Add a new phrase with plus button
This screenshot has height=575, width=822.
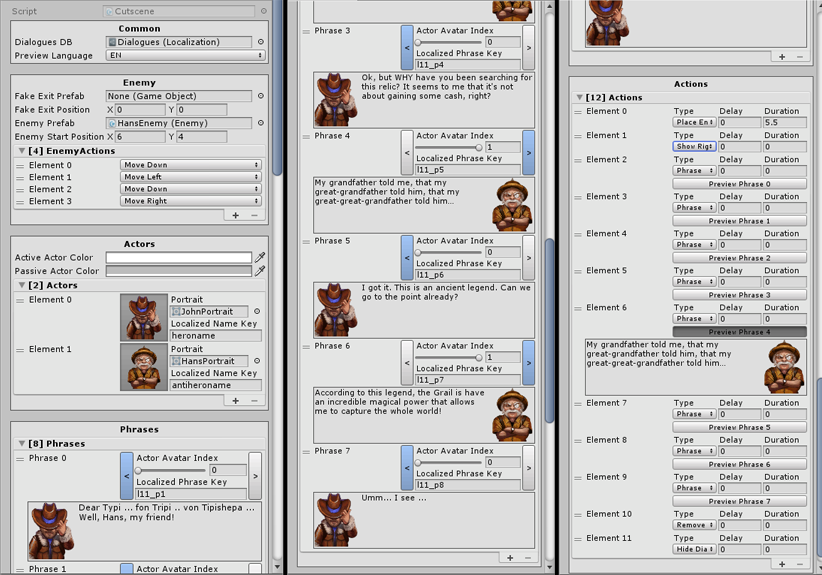[x=510, y=558]
